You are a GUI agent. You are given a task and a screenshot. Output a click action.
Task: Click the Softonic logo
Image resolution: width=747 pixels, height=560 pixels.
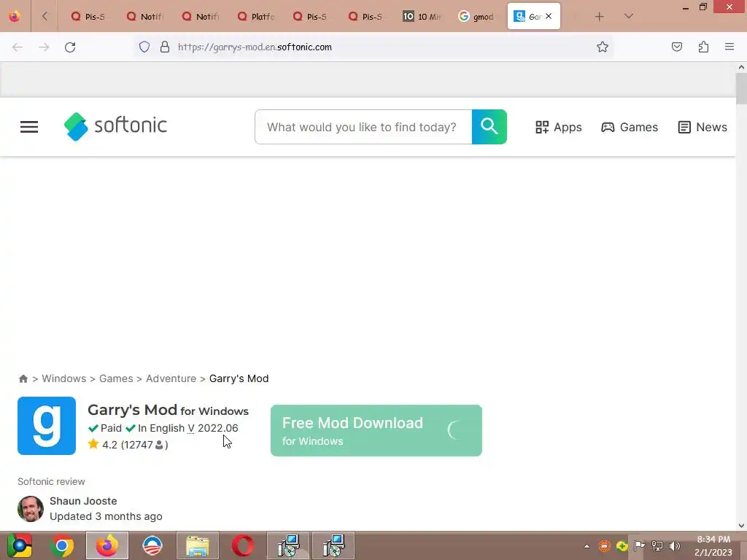click(x=115, y=126)
